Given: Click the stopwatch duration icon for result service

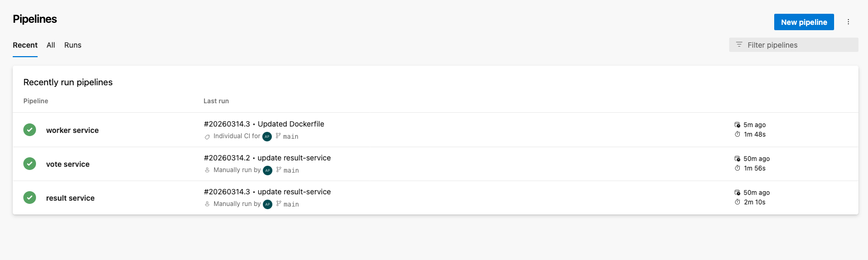Looking at the screenshot, I should point(737,202).
